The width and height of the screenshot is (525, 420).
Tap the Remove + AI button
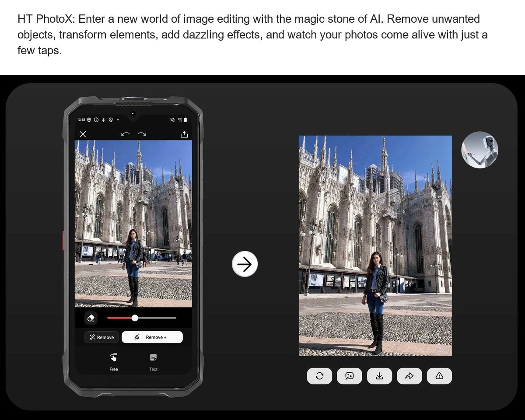click(x=152, y=337)
